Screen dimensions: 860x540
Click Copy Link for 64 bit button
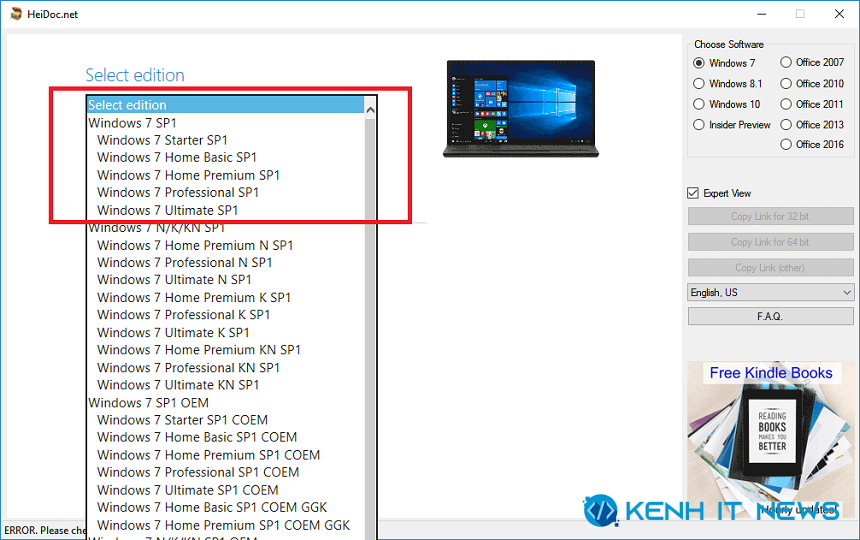(771, 242)
